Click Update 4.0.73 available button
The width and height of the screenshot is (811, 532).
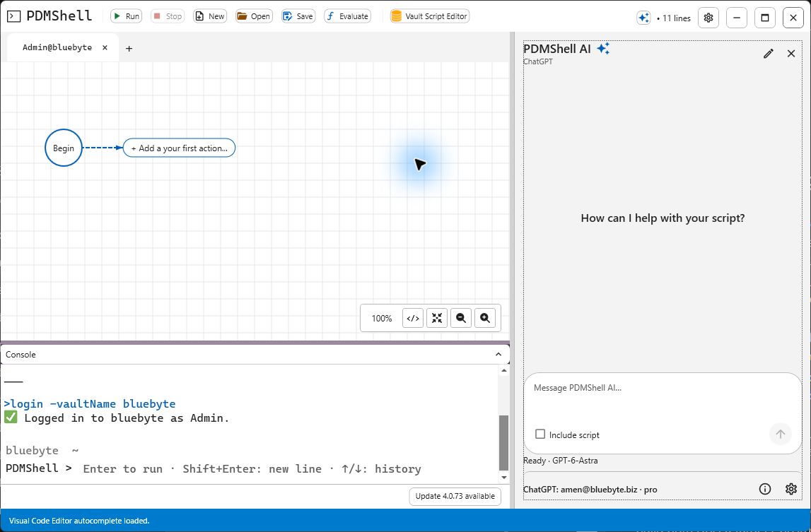[455, 497]
